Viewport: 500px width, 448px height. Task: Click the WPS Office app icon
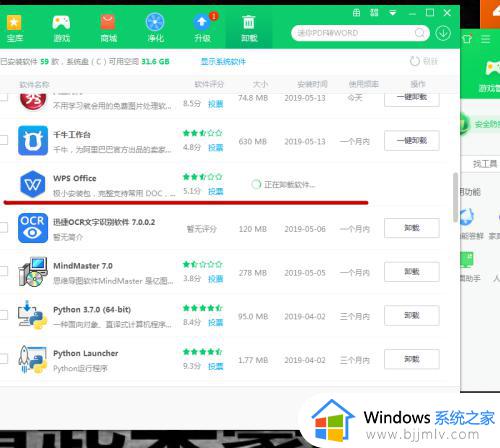pos(33,184)
